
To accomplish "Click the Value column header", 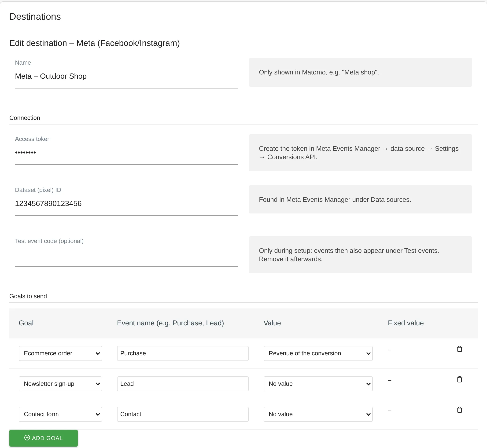I will click(272, 323).
